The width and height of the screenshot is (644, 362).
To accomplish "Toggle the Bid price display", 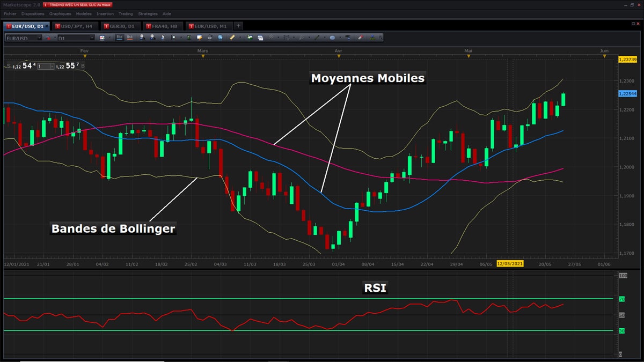I will (x=119, y=38).
